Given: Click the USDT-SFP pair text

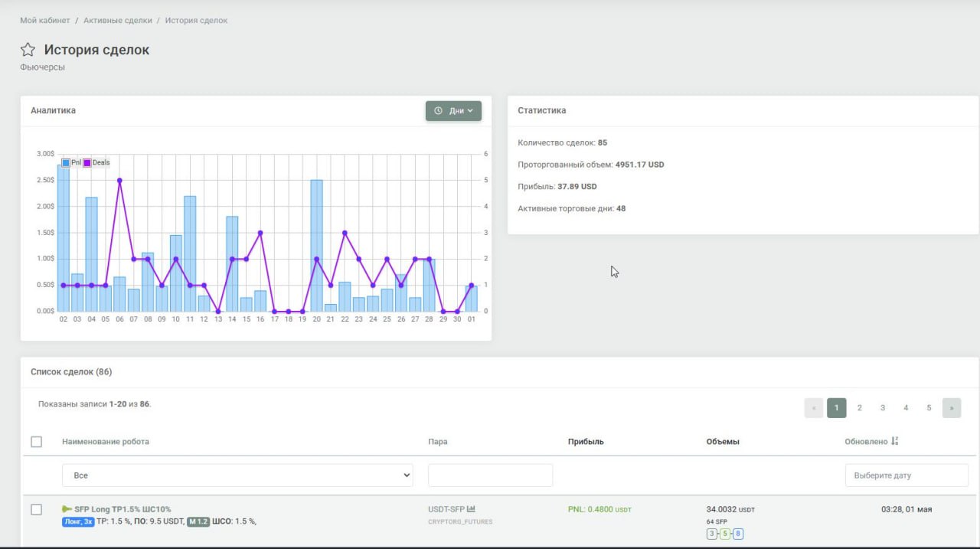Looking at the screenshot, I should [x=446, y=509].
